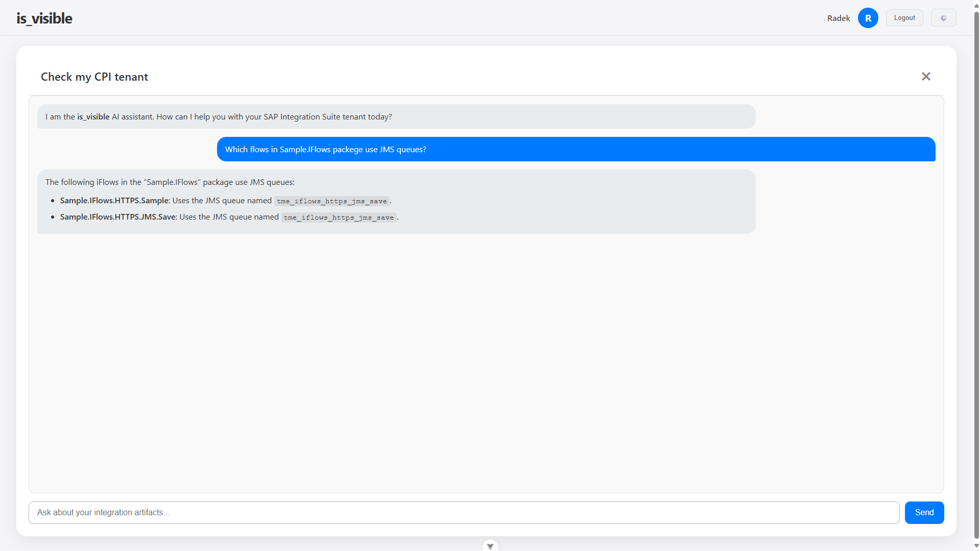The height and width of the screenshot is (551, 980).
Task: Click the is_visible logo
Action: (x=44, y=18)
